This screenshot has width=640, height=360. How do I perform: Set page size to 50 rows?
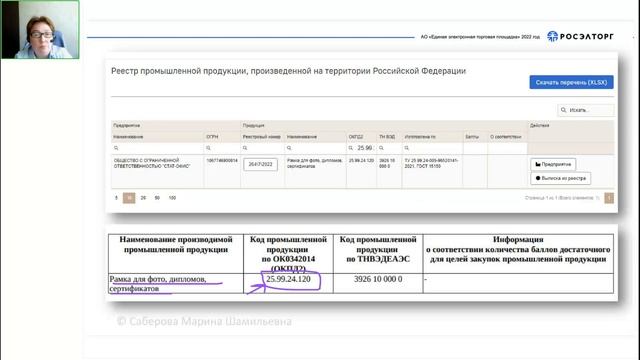157,198
